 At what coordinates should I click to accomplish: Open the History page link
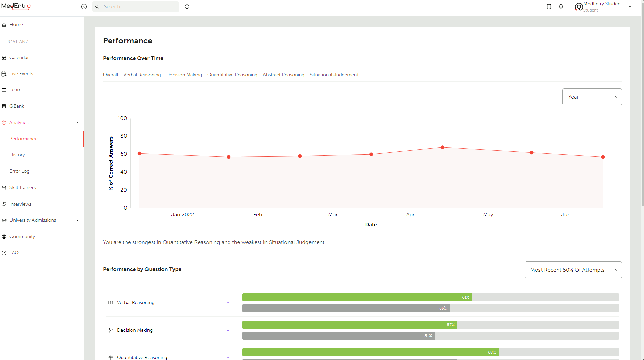(x=17, y=155)
